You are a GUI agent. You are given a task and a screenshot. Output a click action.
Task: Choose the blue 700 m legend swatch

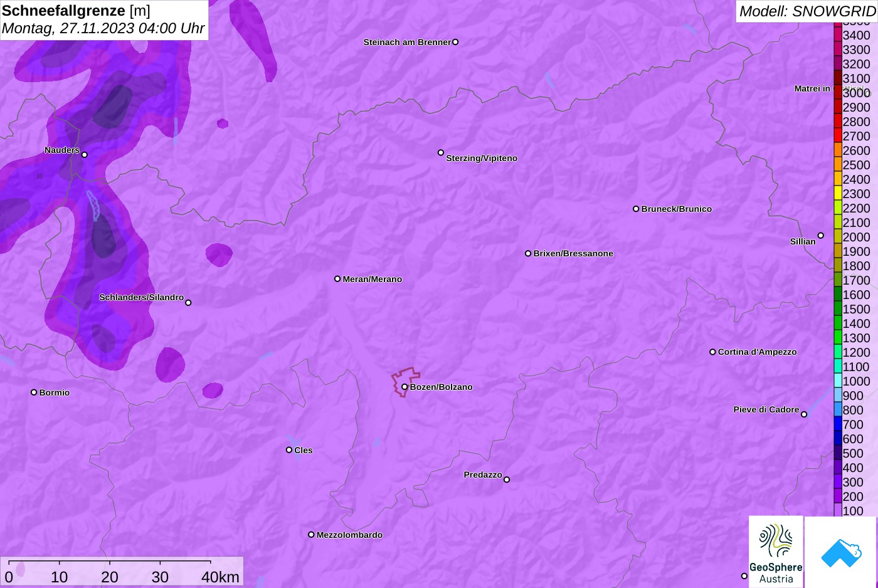coord(837,424)
